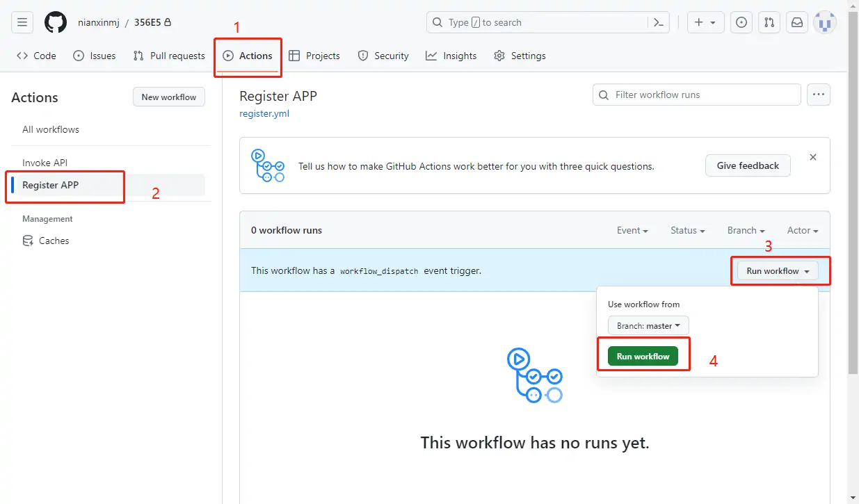Screen dimensions: 859x504
Task: Click the user avatar icon
Action: tap(825, 22)
